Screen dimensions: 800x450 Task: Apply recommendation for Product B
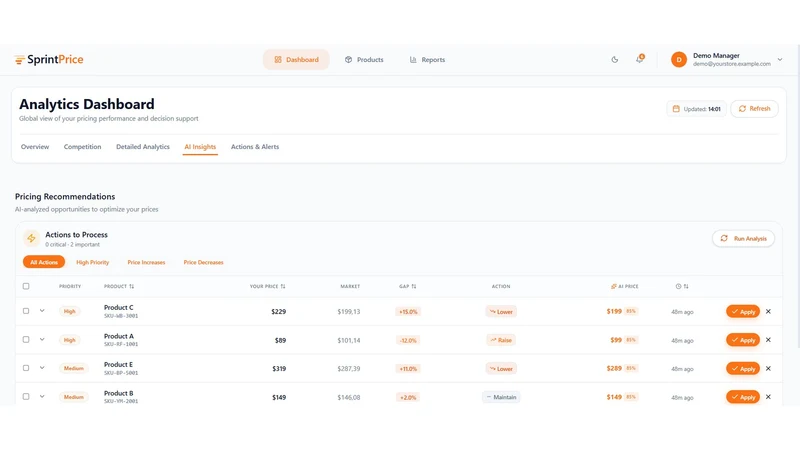pyautogui.click(x=743, y=397)
